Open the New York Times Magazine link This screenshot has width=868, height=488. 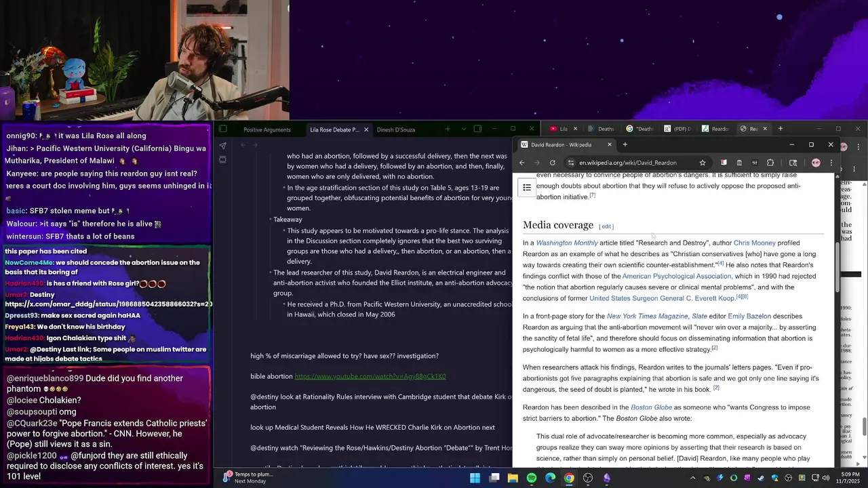tap(647, 316)
